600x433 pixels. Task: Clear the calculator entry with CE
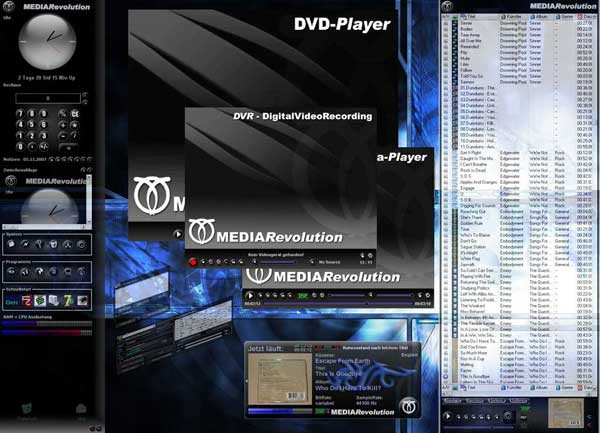pyautogui.click(x=75, y=114)
